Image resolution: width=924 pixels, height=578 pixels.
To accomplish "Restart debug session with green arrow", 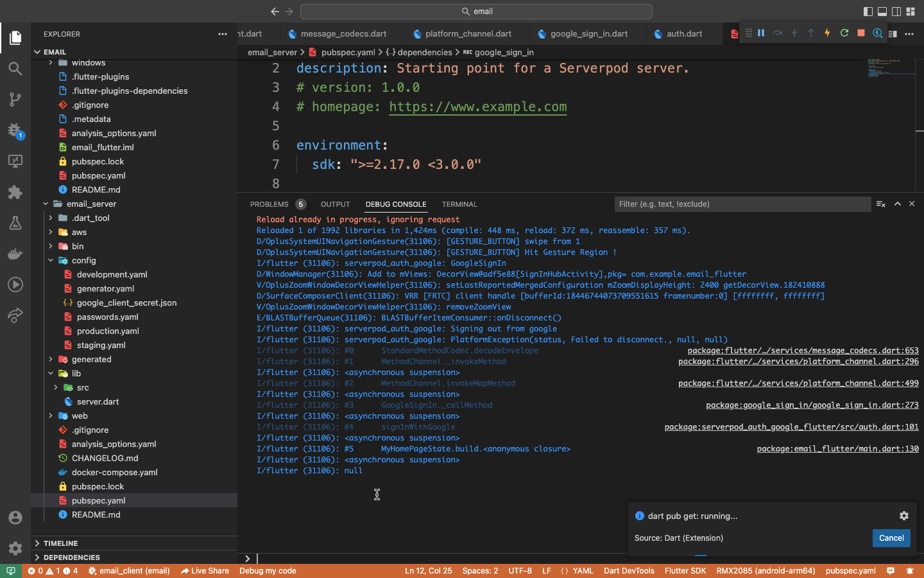I will coord(844,33).
